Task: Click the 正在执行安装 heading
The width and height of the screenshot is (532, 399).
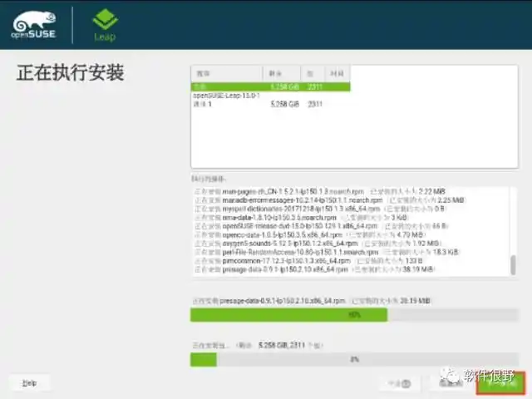Action: (x=70, y=72)
